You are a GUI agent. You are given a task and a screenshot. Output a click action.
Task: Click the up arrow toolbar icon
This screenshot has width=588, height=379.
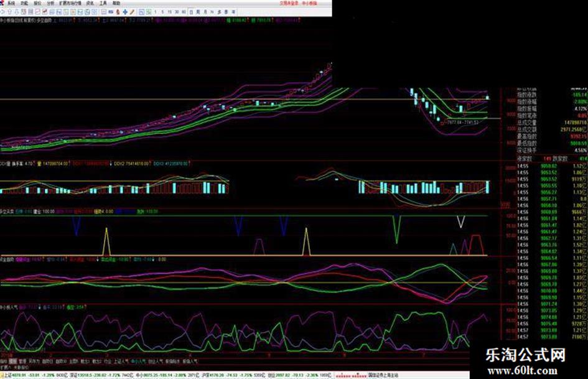click(x=9, y=12)
